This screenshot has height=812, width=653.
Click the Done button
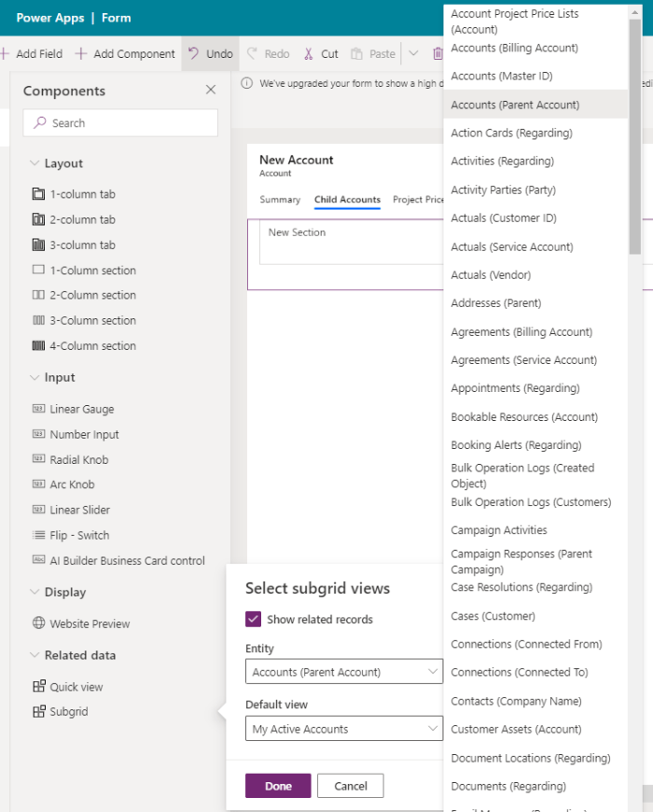click(x=278, y=785)
